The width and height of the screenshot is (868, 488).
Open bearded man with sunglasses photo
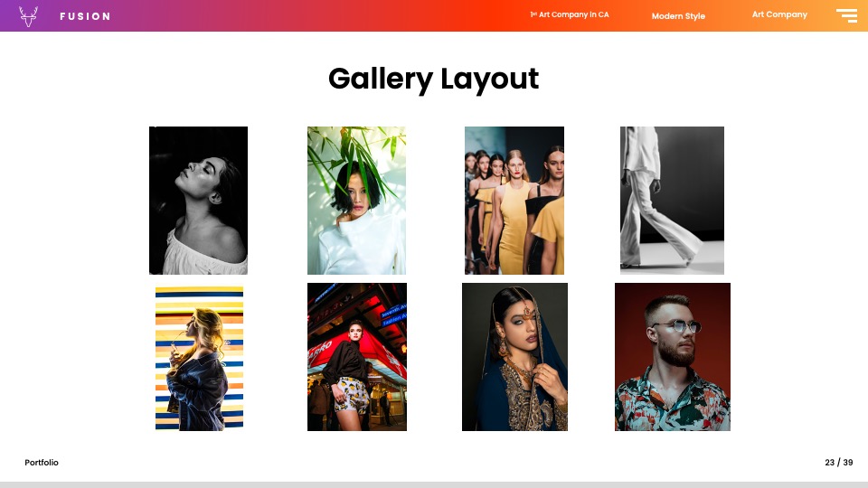click(673, 357)
